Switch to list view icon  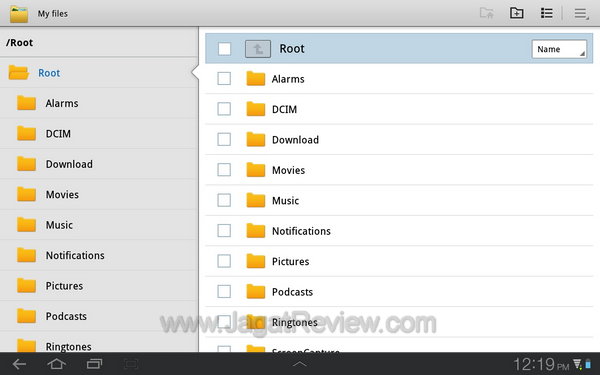tap(546, 13)
